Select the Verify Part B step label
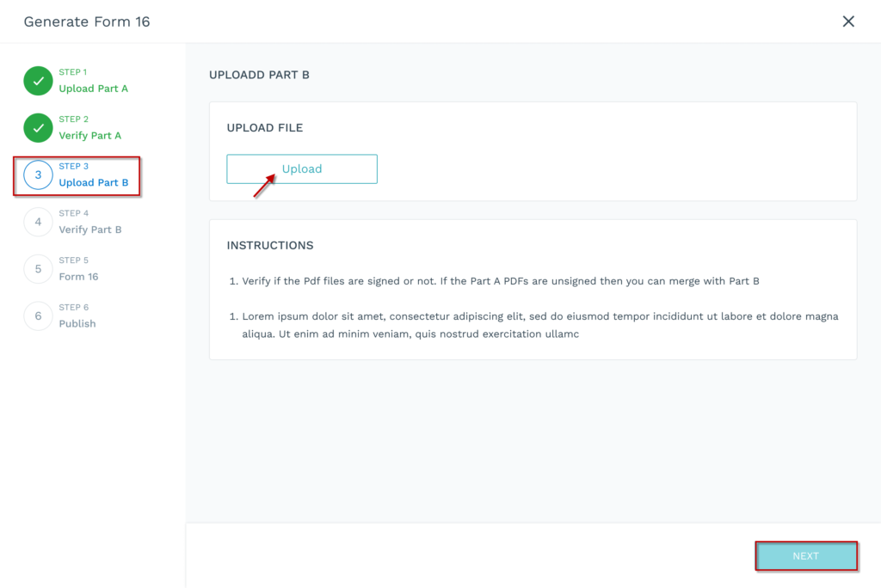Screen dimensions: 881x588 point(91,229)
